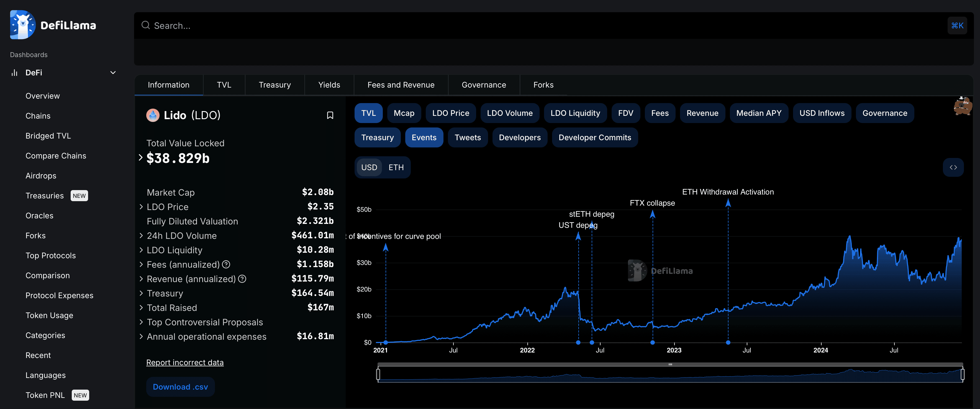Screen dimensions: 980x409
Task: Download the .csv data file
Action: coord(180,387)
